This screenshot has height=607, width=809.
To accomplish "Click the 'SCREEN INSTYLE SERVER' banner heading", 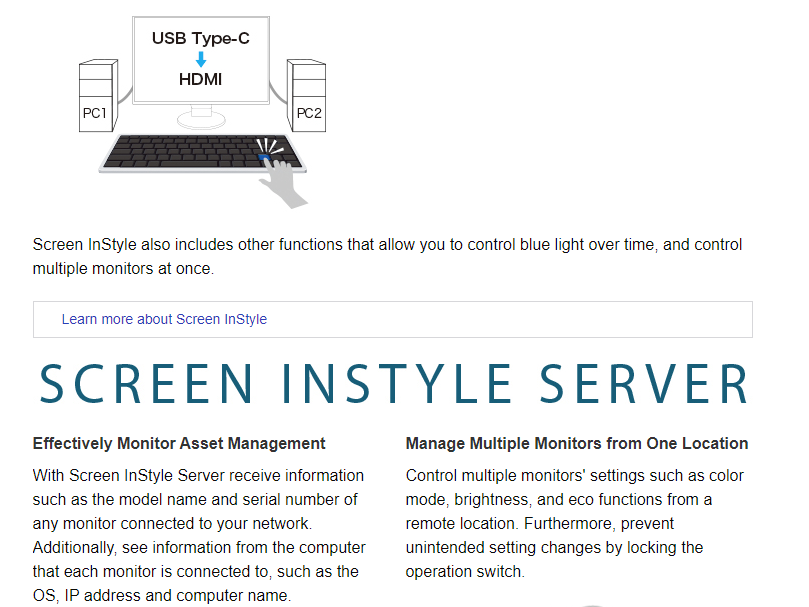I will click(393, 384).
